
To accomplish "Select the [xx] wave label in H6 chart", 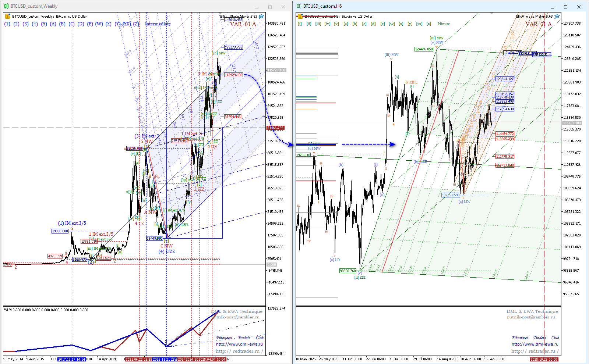I will (419, 24).
